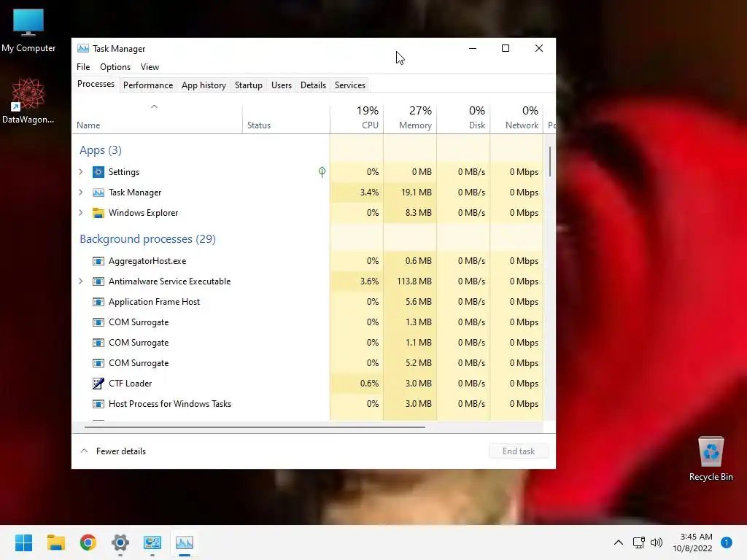
Task: Click the Antimalware Service Executable icon
Action: tap(98, 281)
